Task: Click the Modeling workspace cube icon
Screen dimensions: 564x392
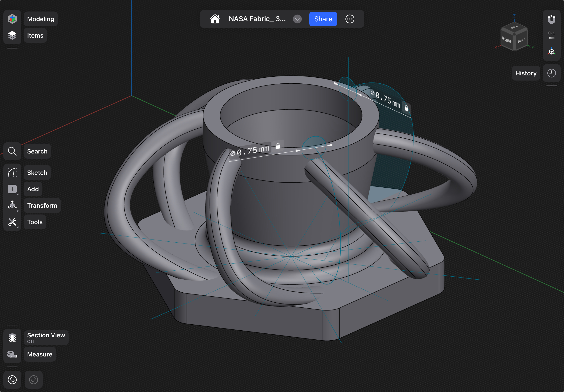Action: [12, 19]
